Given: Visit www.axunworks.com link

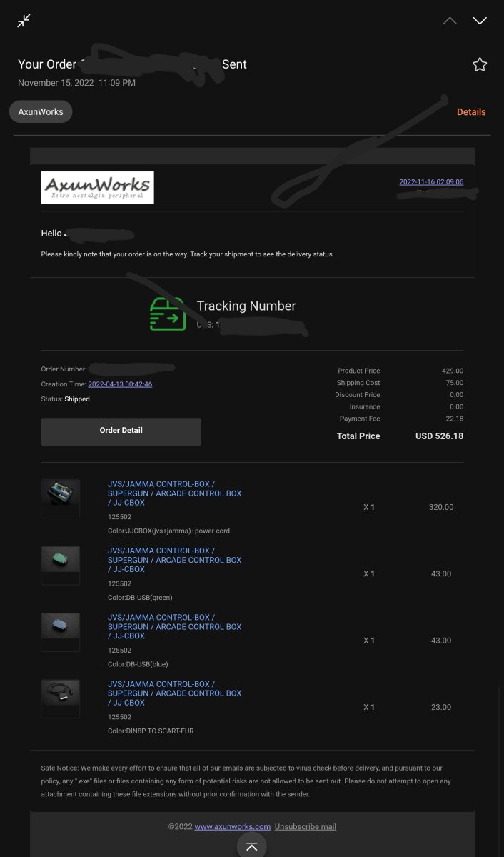Looking at the screenshot, I should [x=233, y=826].
